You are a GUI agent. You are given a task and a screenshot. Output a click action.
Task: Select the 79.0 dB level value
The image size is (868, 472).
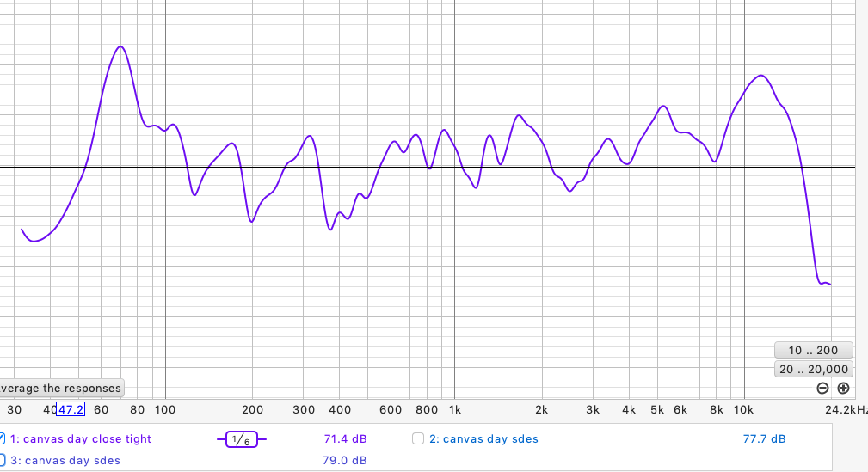[344, 460]
